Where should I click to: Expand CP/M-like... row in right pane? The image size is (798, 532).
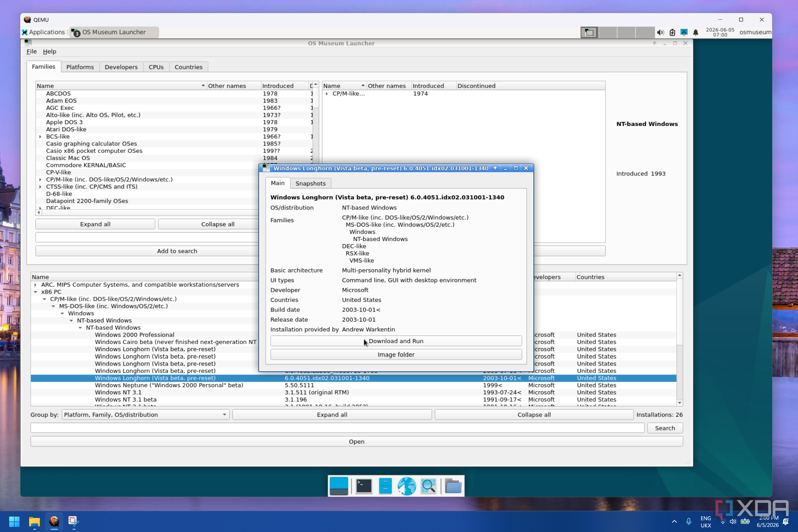tap(327, 94)
